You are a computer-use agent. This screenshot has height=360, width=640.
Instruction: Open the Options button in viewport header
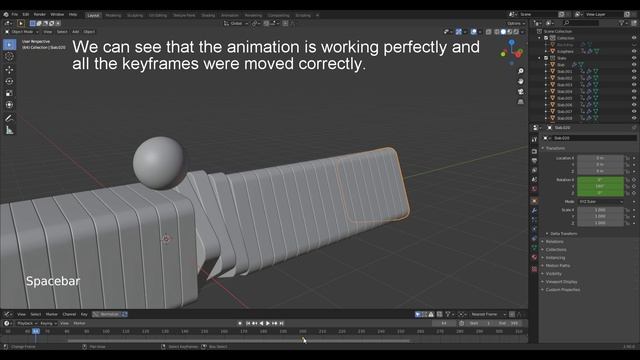tap(516, 23)
